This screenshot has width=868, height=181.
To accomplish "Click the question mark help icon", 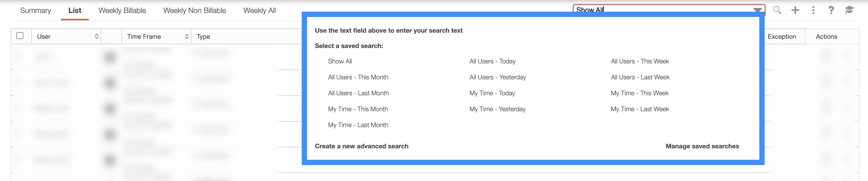I will click(831, 10).
